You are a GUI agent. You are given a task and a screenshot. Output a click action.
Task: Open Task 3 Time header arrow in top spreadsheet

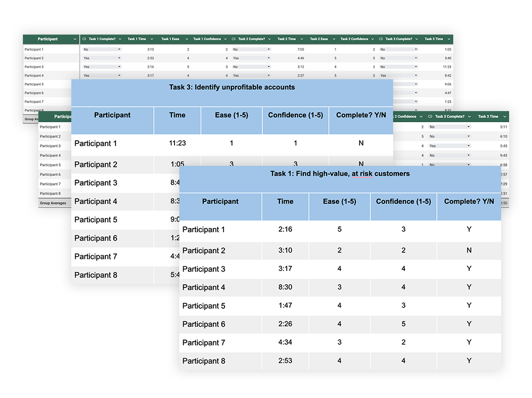pos(449,39)
